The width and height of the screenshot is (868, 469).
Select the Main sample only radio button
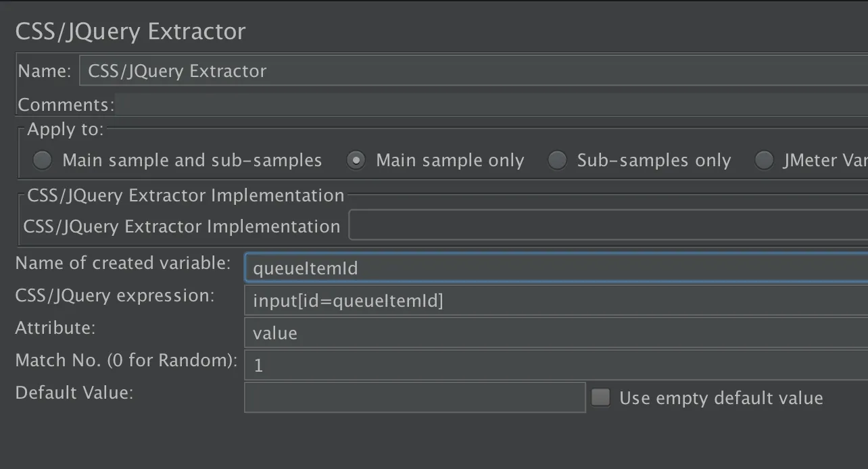[x=356, y=160]
